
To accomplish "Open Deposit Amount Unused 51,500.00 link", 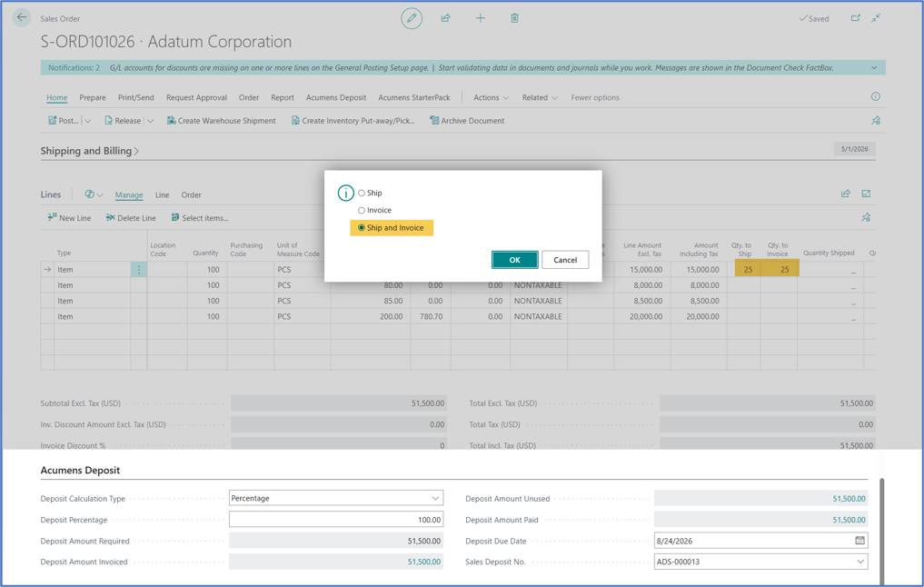I will pyautogui.click(x=849, y=498).
